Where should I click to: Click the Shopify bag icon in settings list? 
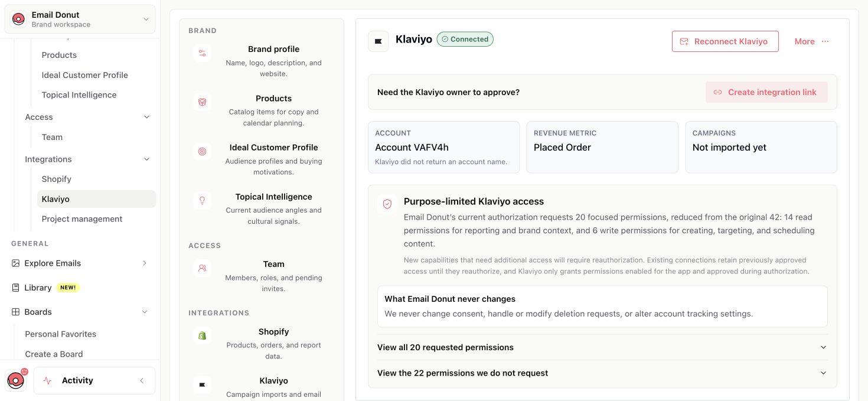[x=202, y=335]
